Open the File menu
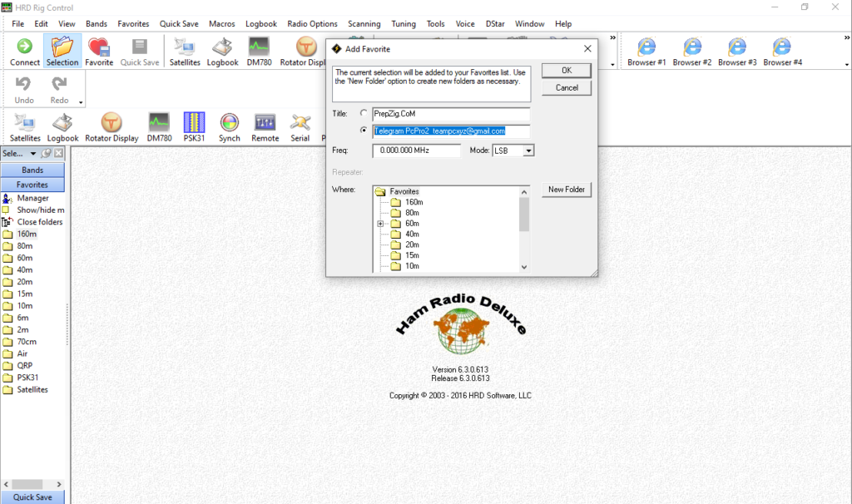The image size is (852, 504). pos(18,24)
